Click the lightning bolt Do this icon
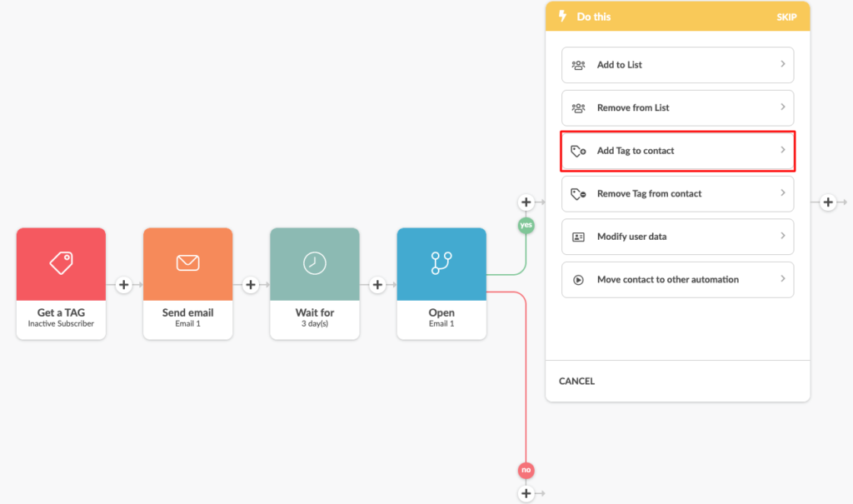This screenshot has height=504, width=853. click(x=562, y=17)
